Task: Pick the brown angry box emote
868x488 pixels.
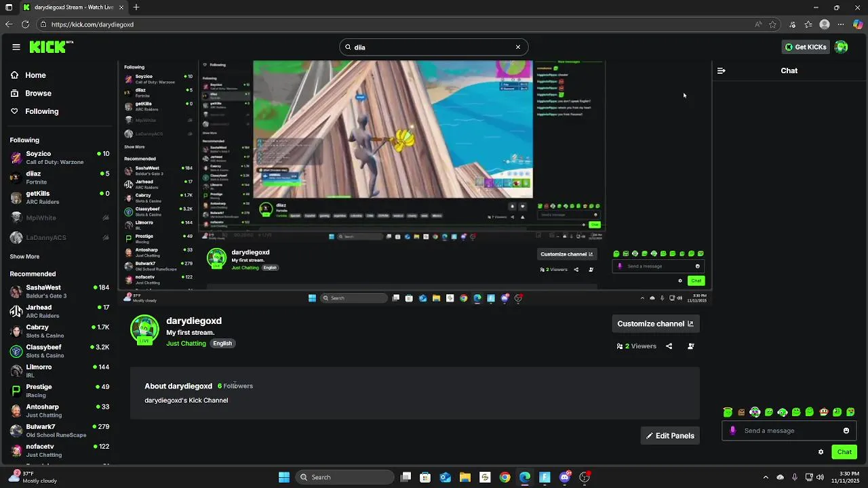Action: click(741, 412)
